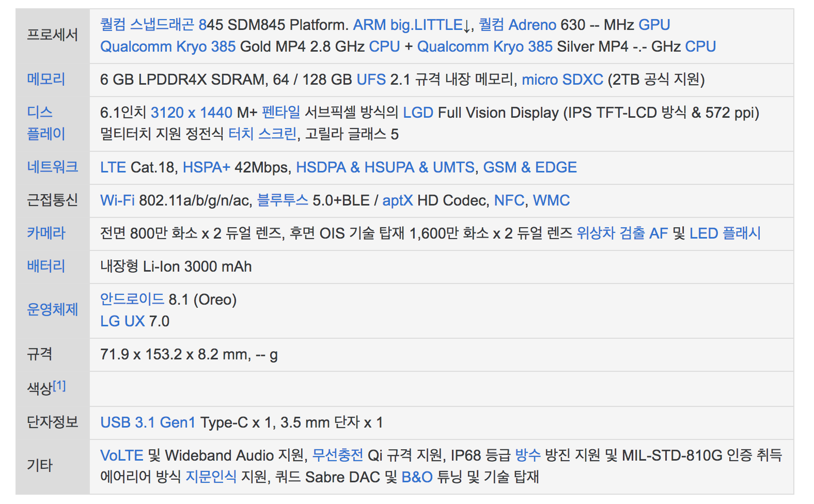Screen dimensions: 814x504
Task: Click the 프로세서 row header
Action: click(x=52, y=35)
